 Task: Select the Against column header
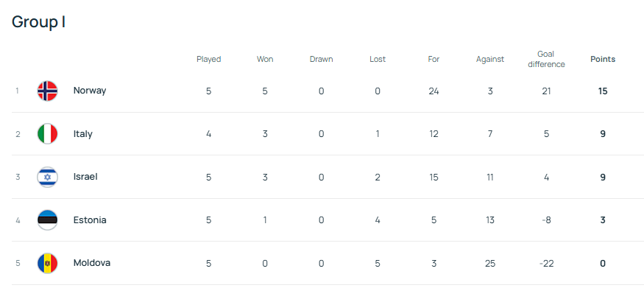pyautogui.click(x=490, y=59)
